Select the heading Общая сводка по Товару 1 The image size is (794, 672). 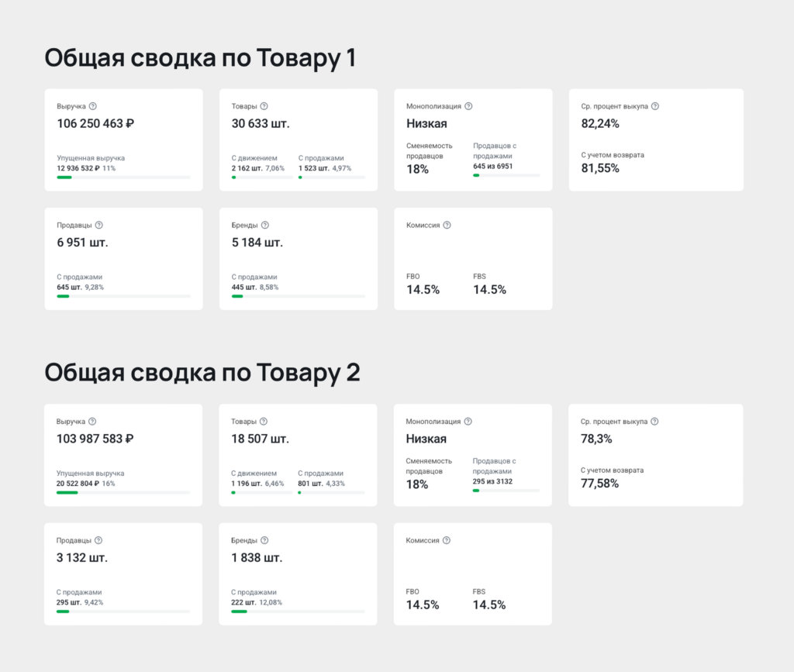(x=202, y=57)
